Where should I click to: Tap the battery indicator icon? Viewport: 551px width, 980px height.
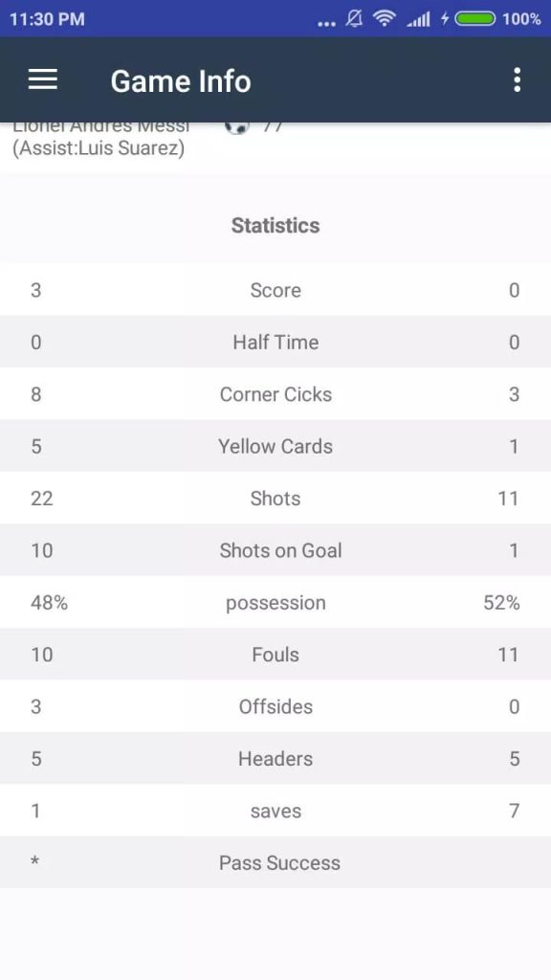(474, 19)
